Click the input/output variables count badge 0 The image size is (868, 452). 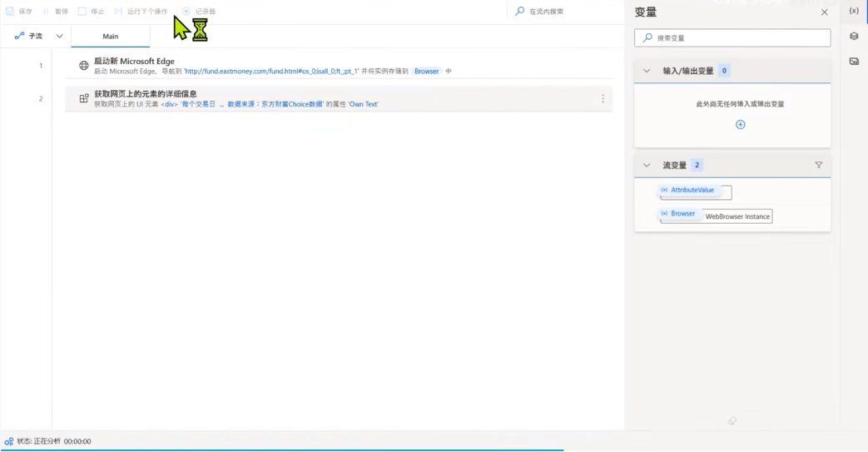click(724, 71)
